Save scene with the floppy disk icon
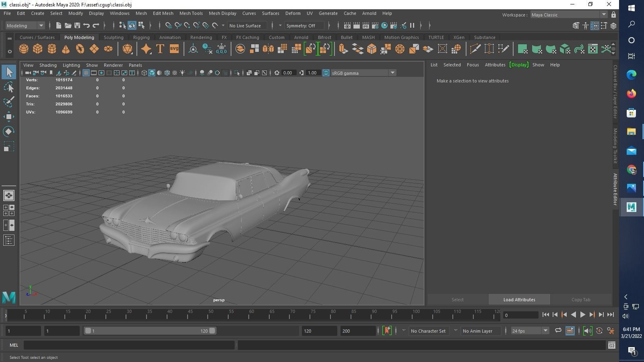This screenshot has width=644, height=362. click(x=77, y=25)
